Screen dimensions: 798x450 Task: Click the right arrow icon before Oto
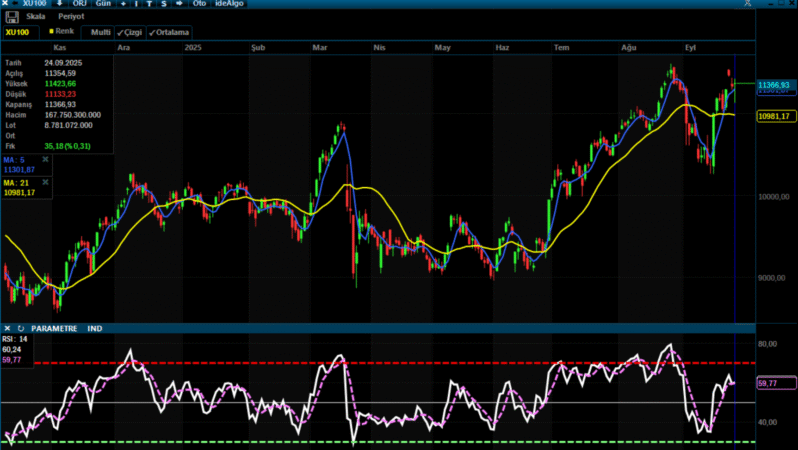[x=178, y=4]
